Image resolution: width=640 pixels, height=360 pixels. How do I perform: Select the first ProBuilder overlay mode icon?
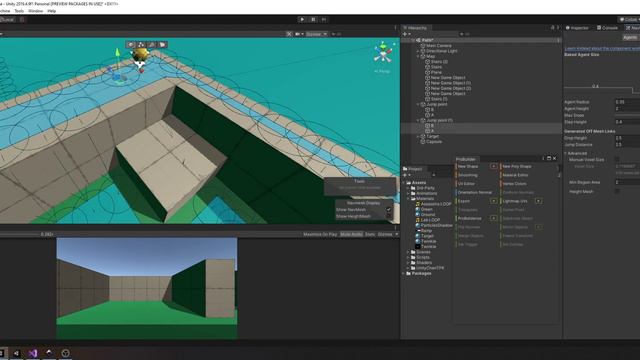coord(131,44)
